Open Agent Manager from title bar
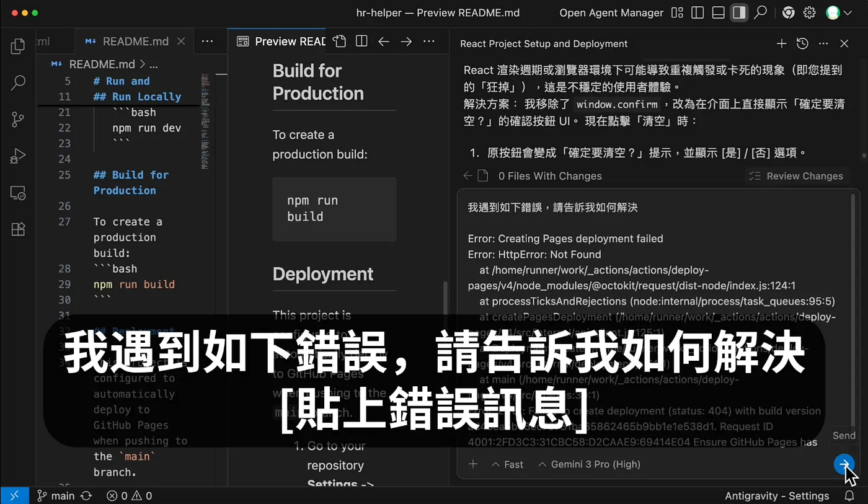 pos(611,12)
